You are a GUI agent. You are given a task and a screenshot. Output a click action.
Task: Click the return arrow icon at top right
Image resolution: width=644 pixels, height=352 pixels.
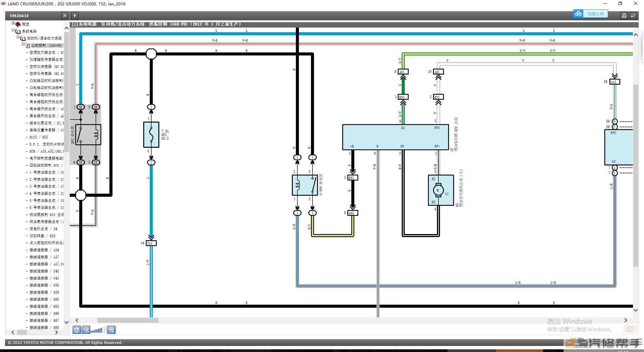point(633,15)
